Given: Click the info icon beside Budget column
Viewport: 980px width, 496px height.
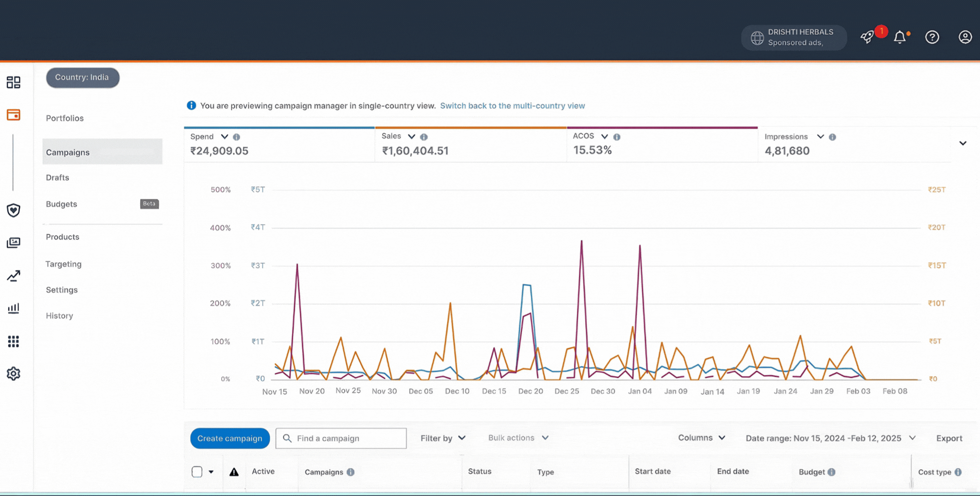Looking at the screenshot, I should click(832, 472).
